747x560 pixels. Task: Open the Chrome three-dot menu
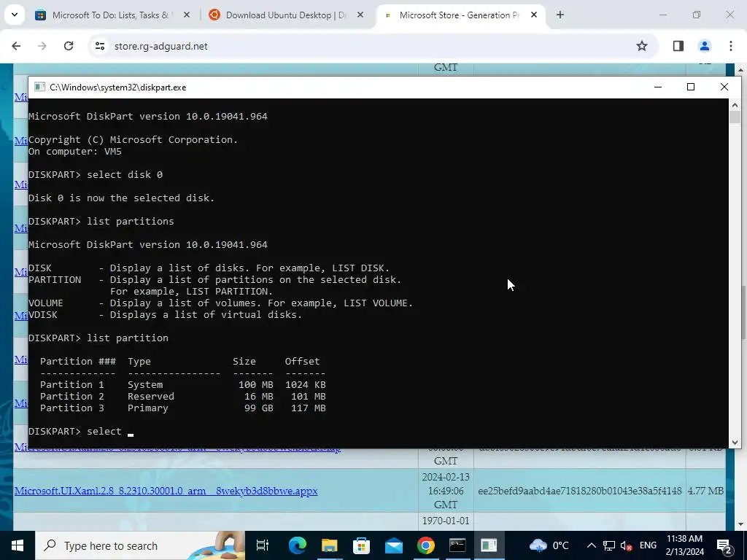click(x=731, y=46)
